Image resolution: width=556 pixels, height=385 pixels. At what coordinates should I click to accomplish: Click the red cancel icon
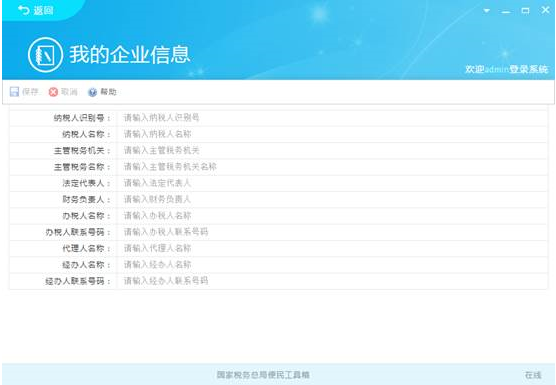click(53, 92)
